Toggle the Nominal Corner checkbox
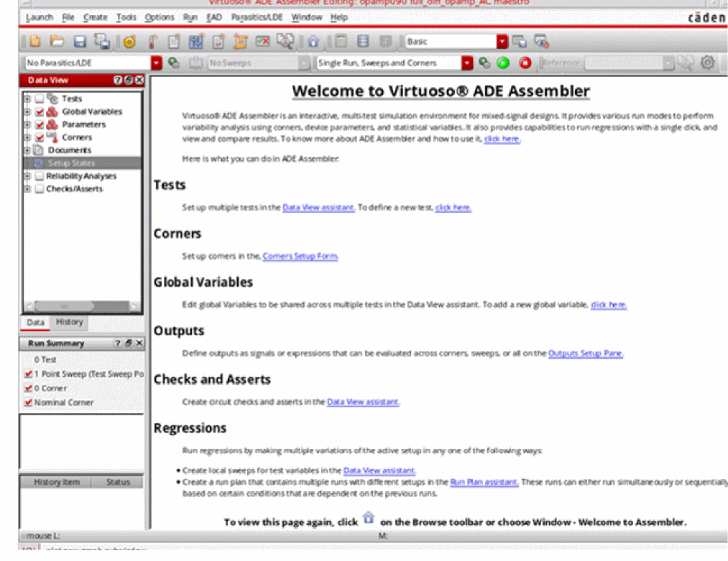The width and height of the screenshot is (728, 561). [x=28, y=403]
